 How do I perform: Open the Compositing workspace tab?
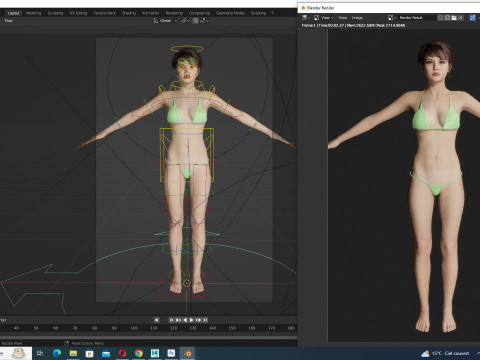point(199,13)
